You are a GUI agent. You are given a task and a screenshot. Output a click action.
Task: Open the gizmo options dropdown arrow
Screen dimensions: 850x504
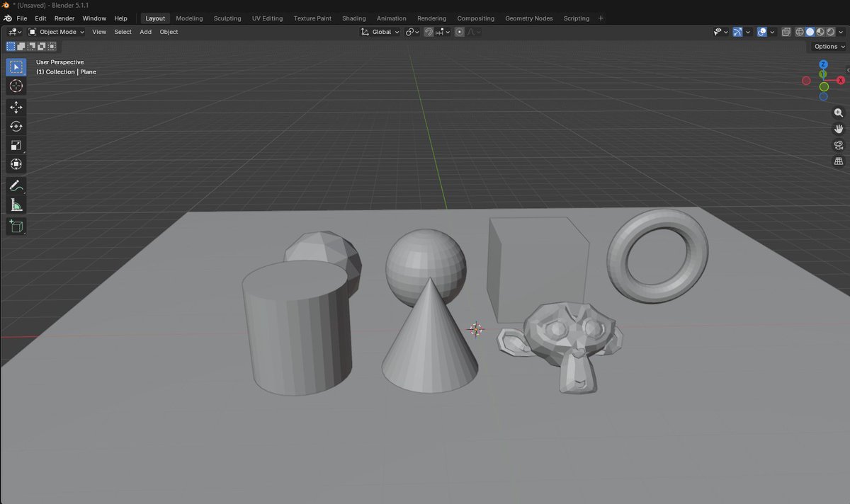tap(748, 32)
